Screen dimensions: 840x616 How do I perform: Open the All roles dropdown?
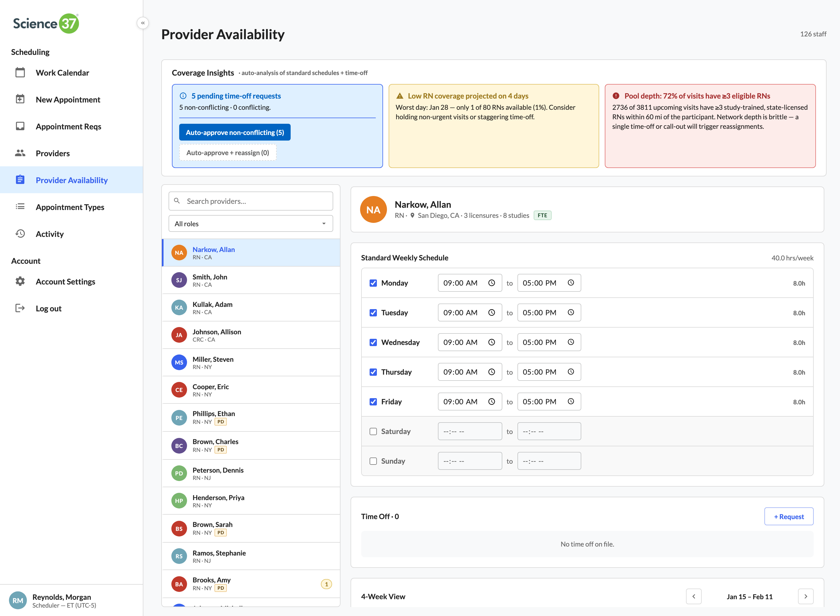(251, 223)
